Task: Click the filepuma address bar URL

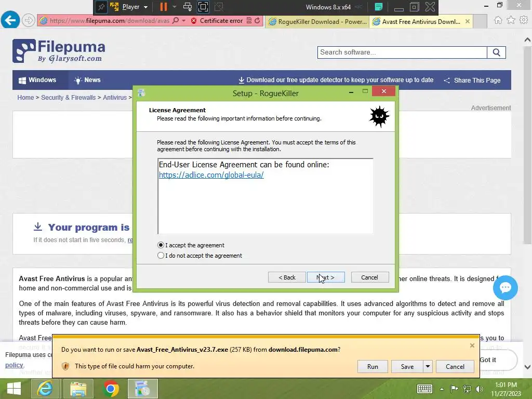Action: tap(109, 21)
